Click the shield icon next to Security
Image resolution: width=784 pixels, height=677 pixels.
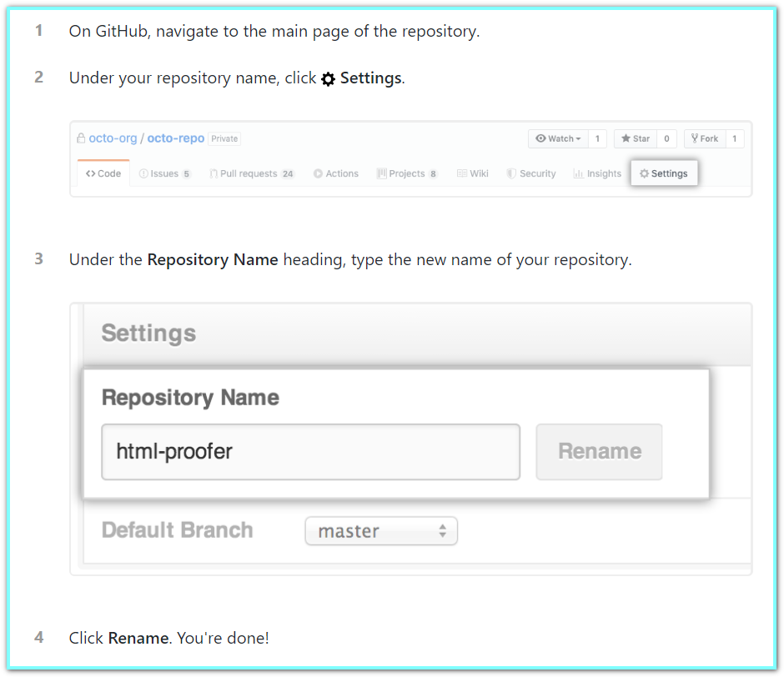tap(511, 173)
